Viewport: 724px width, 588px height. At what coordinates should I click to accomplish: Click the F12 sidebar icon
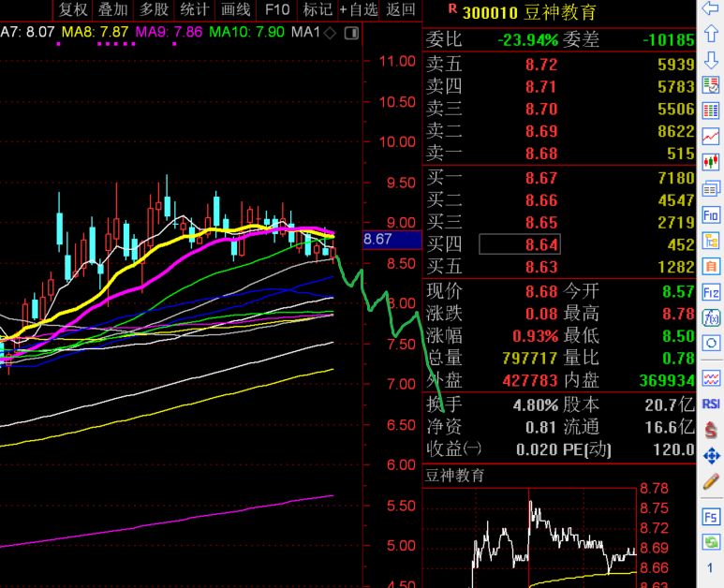(711, 293)
